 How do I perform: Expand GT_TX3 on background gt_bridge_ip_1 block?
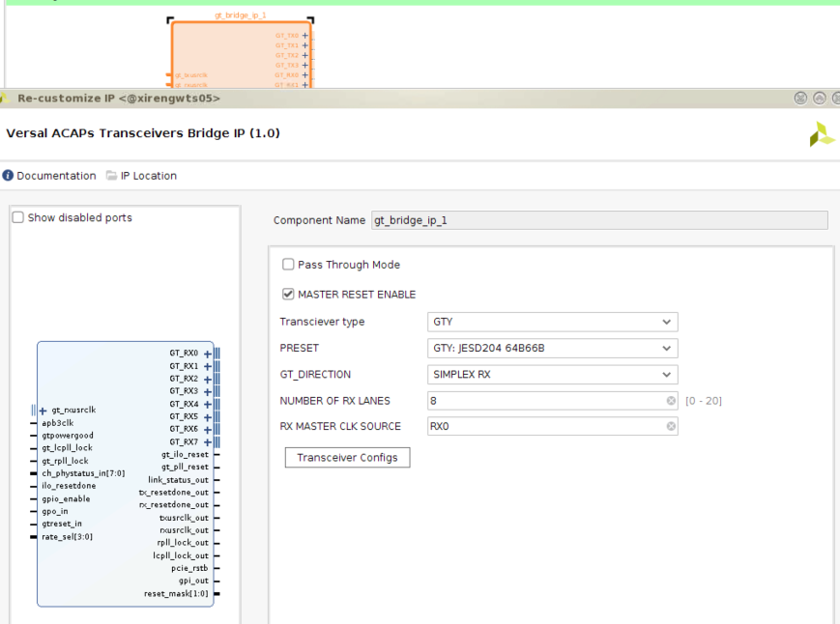coord(304,66)
